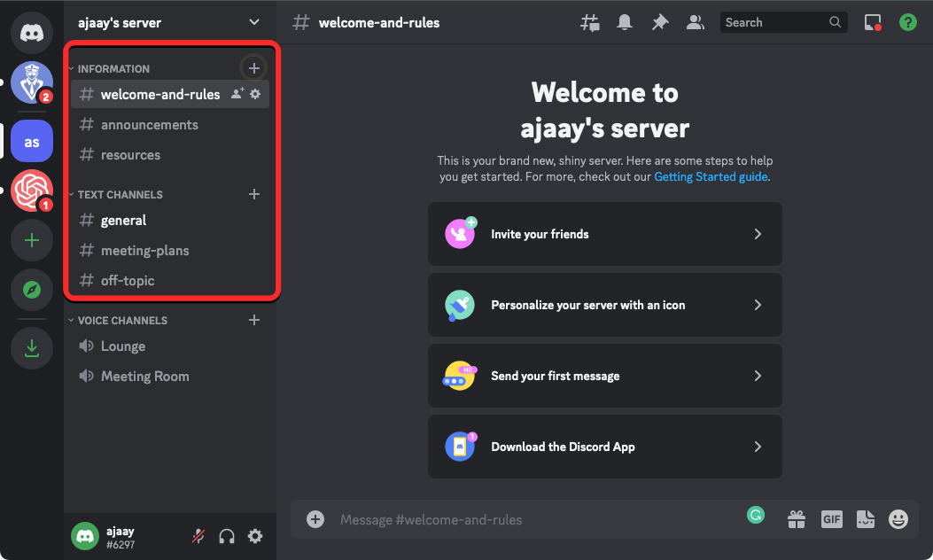The height and width of the screenshot is (560, 933).
Task: Click Invite your friends
Action: [x=604, y=234]
